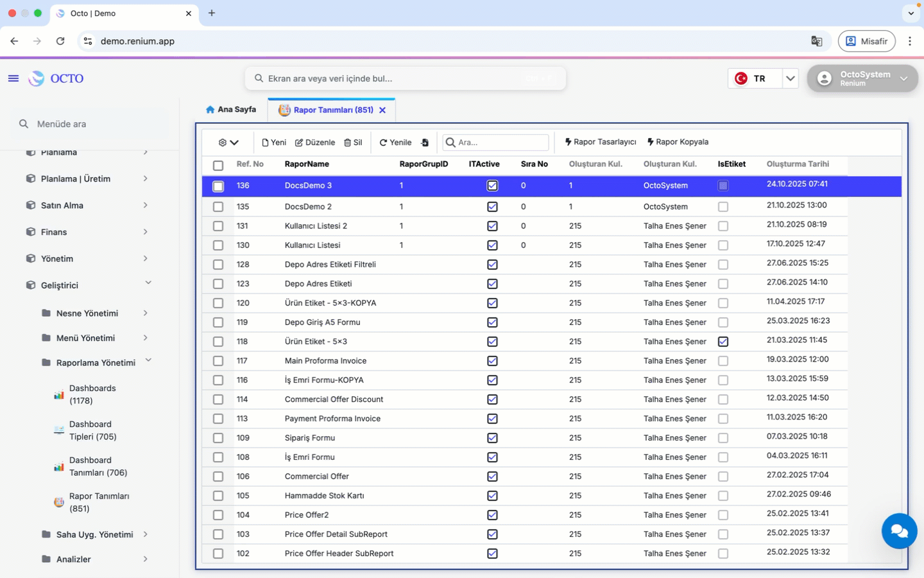Open the gear settings dropdown in toolbar
This screenshot has height=578, width=924.
coord(228,143)
